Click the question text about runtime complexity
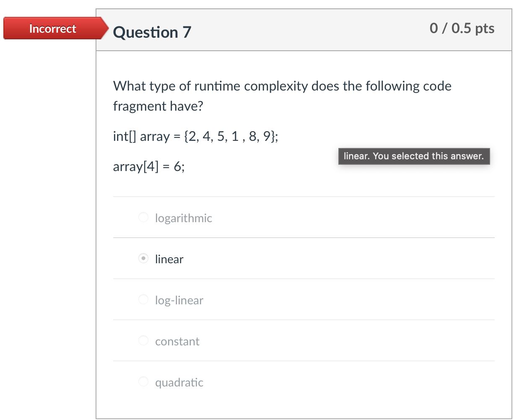Viewport: 514px width, 420px height. 282,96
